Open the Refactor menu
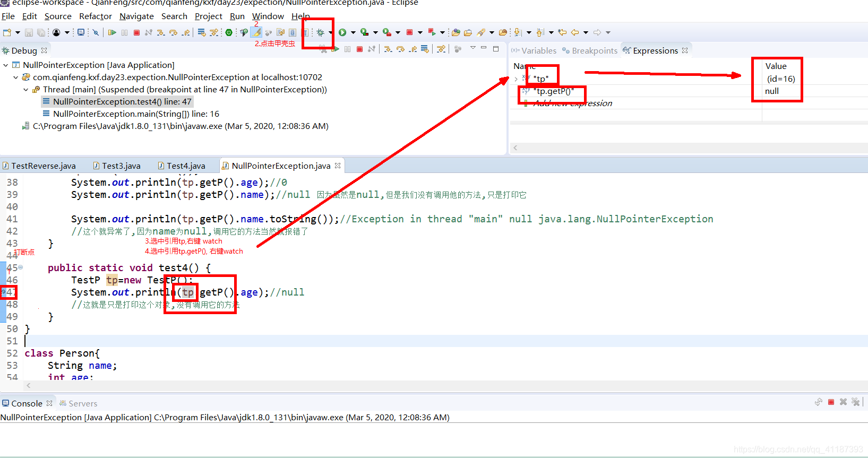The width and height of the screenshot is (868, 459). coord(96,16)
